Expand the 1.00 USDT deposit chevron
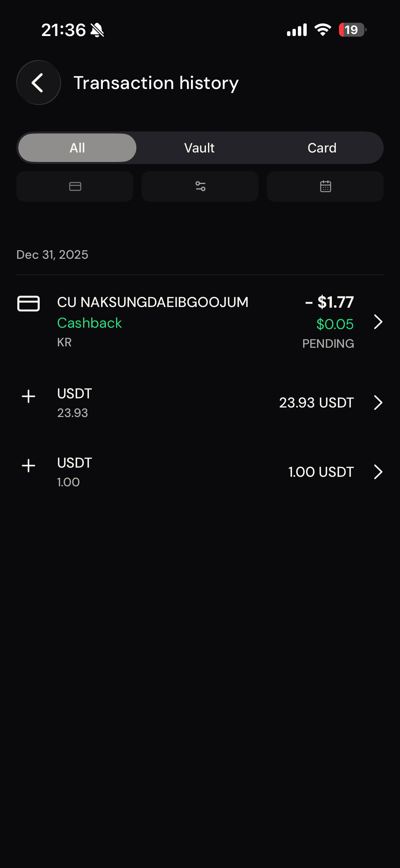This screenshot has height=868, width=400. pyautogui.click(x=378, y=472)
